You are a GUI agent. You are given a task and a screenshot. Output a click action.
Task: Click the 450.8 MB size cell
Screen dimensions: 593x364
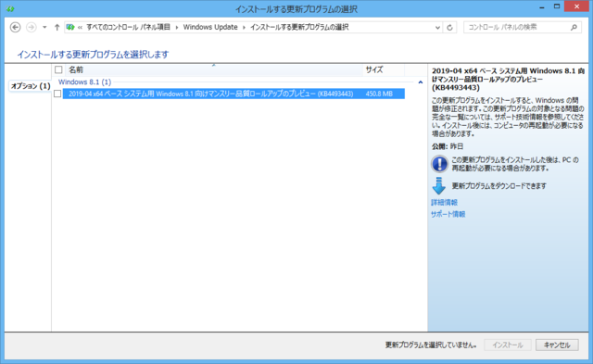[x=379, y=94]
